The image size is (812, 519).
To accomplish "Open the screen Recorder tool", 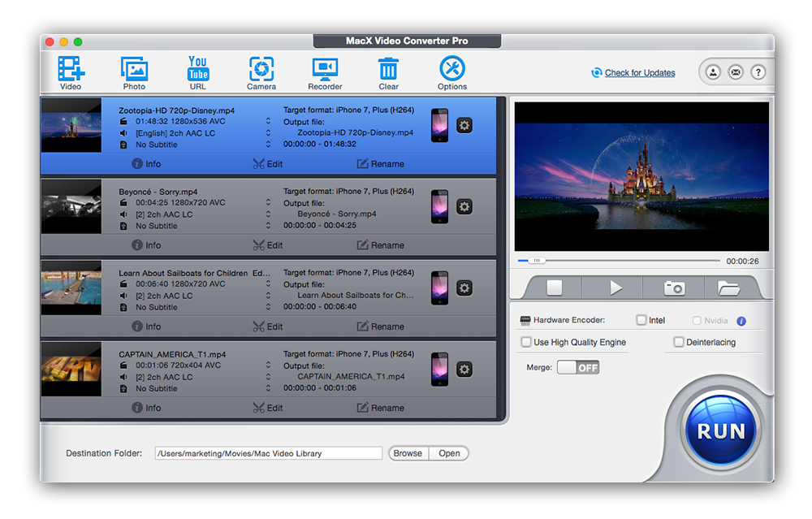I will pyautogui.click(x=326, y=73).
